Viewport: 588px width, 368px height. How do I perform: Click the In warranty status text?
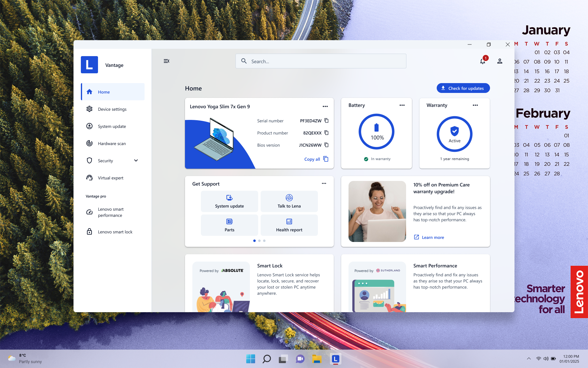[381, 159]
